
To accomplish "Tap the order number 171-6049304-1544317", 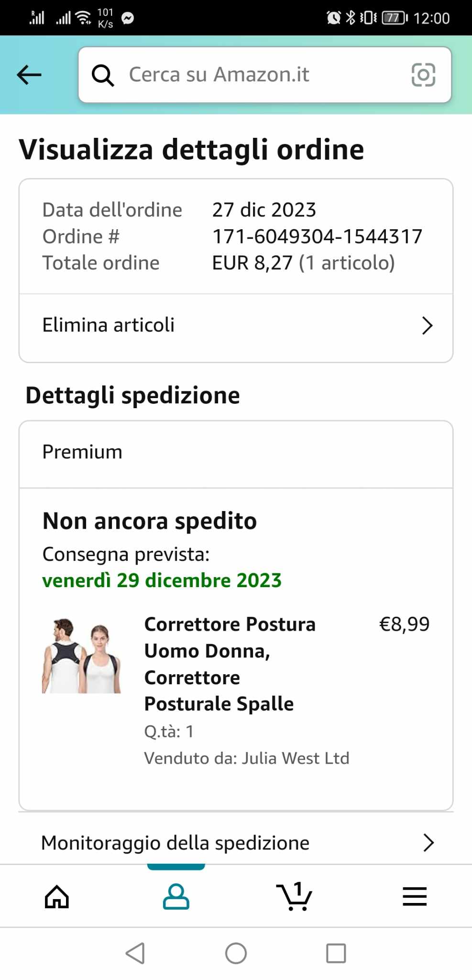I will [317, 236].
